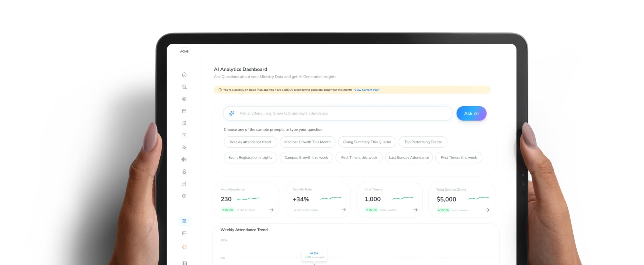Choose Giving Summary This Quarter prompt
This screenshot has height=265, width=644.
(x=367, y=142)
